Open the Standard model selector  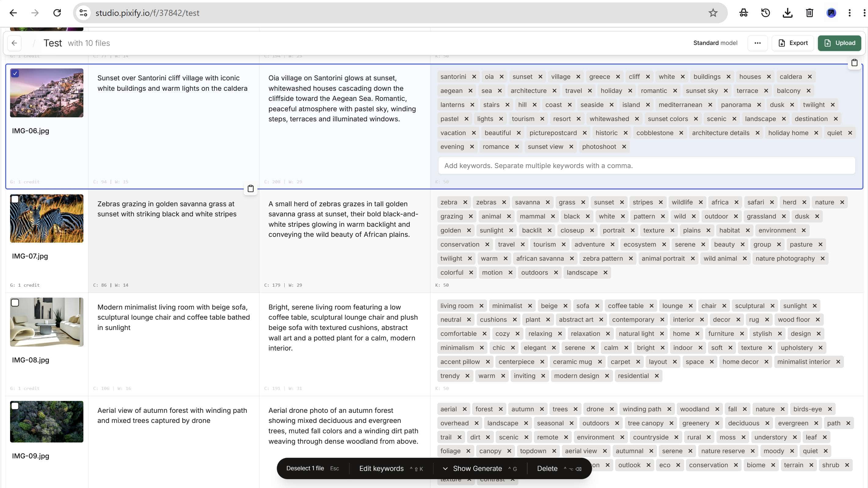[x=715, y=43]
